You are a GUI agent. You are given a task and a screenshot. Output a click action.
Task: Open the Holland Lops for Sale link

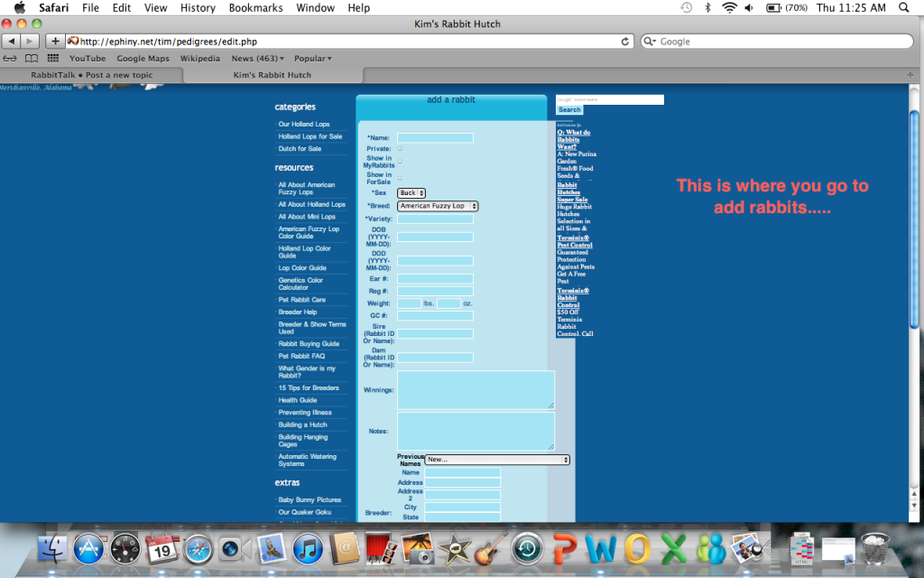tap(310, 136)
